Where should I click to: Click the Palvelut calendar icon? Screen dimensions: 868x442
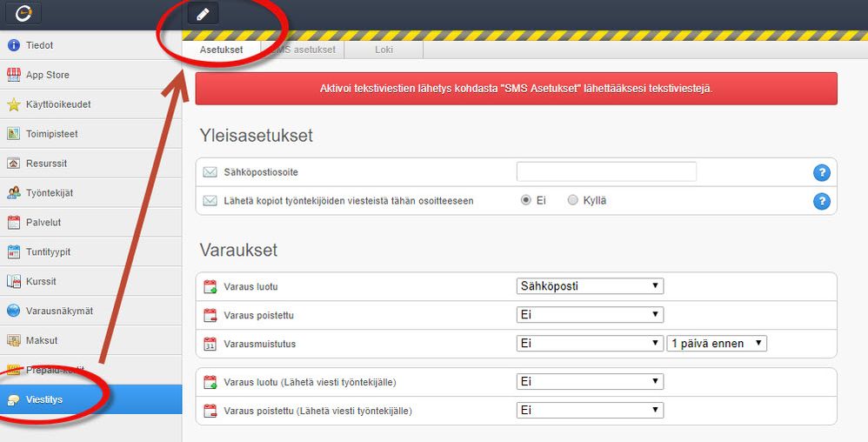pos(14,223)
